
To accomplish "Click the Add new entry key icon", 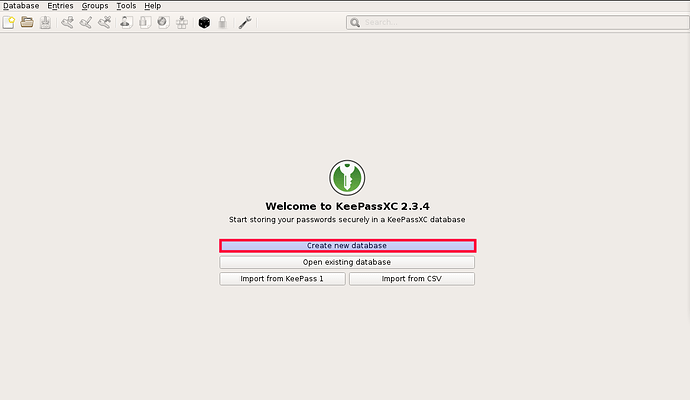I will point(68,22).
